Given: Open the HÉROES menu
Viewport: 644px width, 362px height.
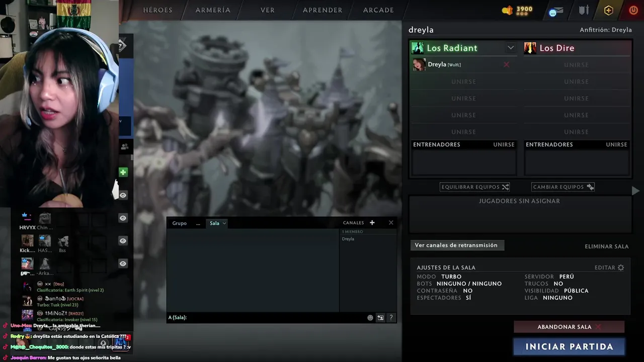Looking at the screenshot, I should [x=157, y=10].
